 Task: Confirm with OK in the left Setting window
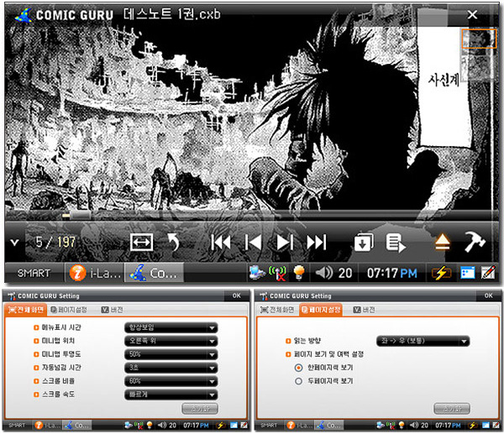click(236, 295)
